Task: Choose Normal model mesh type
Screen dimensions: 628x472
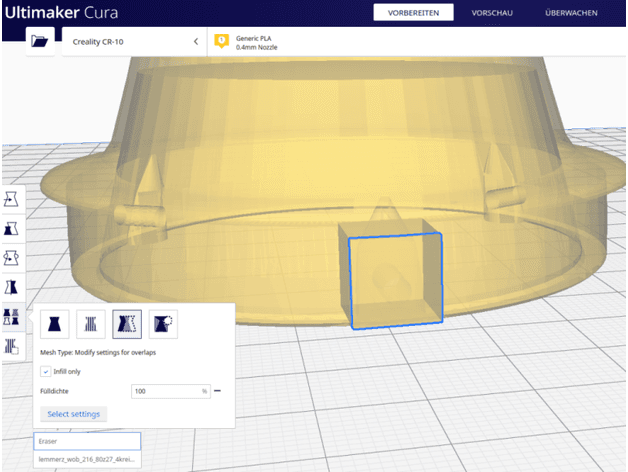Action: [x=54, y=324]
